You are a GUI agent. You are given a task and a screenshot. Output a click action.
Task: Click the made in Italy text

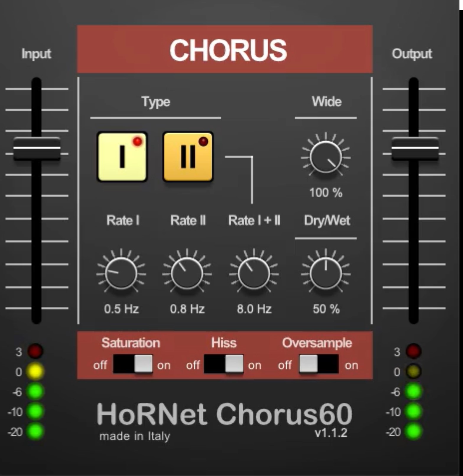pos(135,436)
